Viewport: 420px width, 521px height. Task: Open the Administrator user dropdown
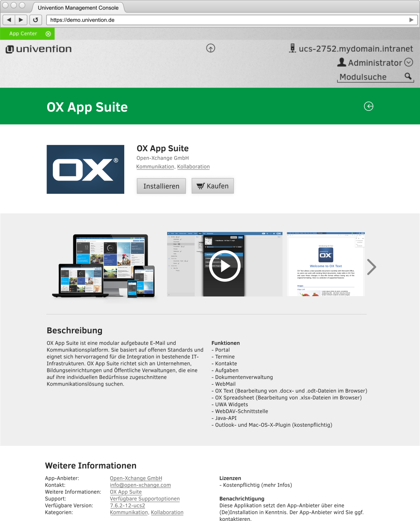(x=409, y=62)
